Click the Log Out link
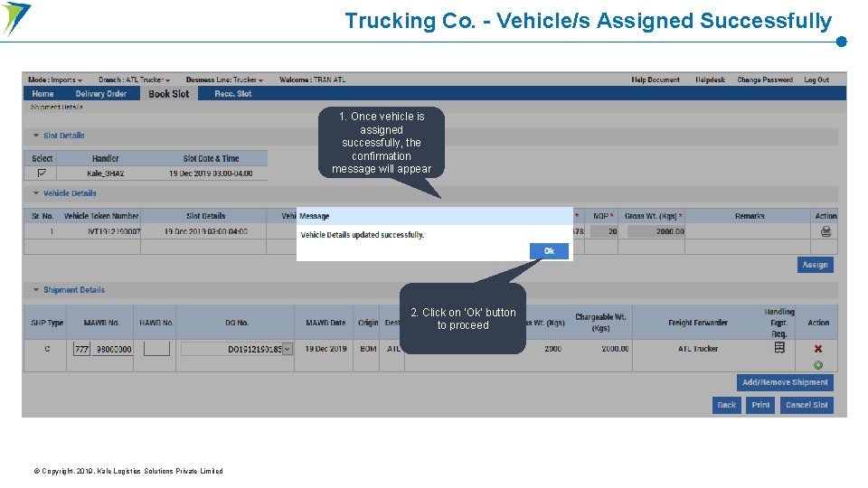Viewport: 868px width, 488px height. pyautogui.click(x=816, y=80)
